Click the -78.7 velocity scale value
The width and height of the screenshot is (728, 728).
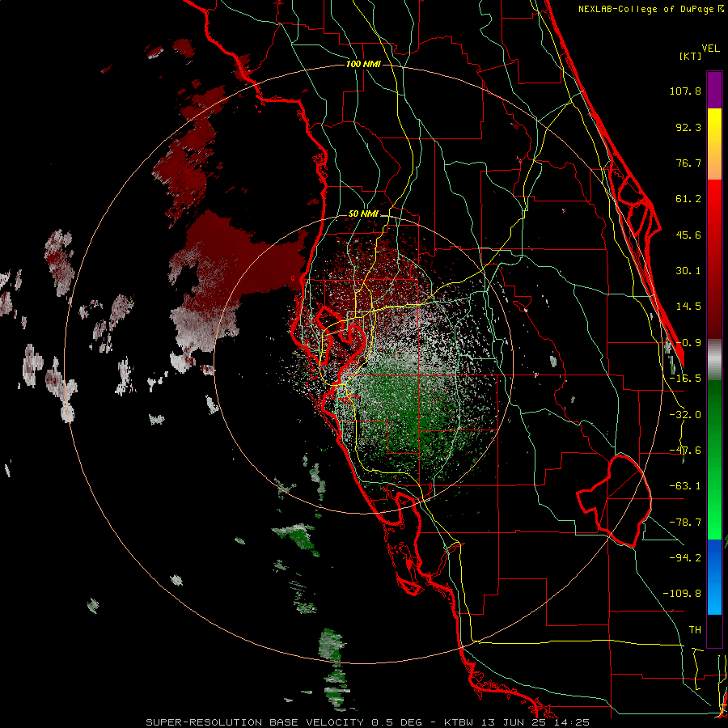click(x=685, y=523)
